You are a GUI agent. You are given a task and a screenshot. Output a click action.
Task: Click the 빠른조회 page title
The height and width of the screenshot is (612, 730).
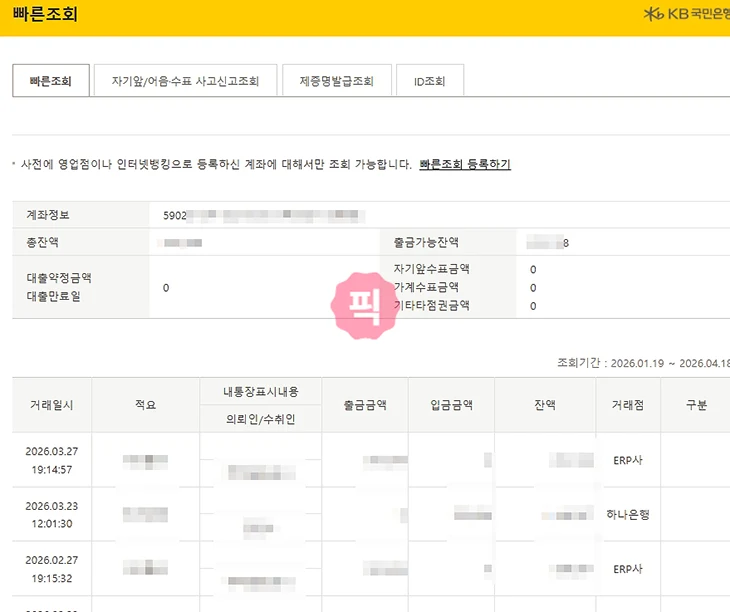click(x=45, y=14)
